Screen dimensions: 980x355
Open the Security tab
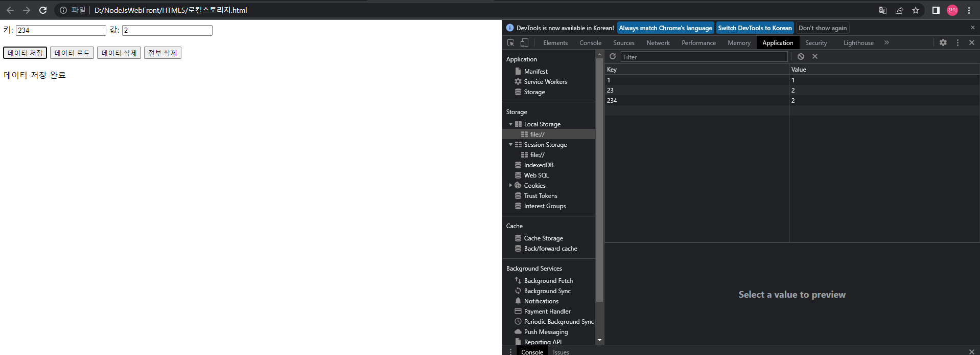(816, 43)
